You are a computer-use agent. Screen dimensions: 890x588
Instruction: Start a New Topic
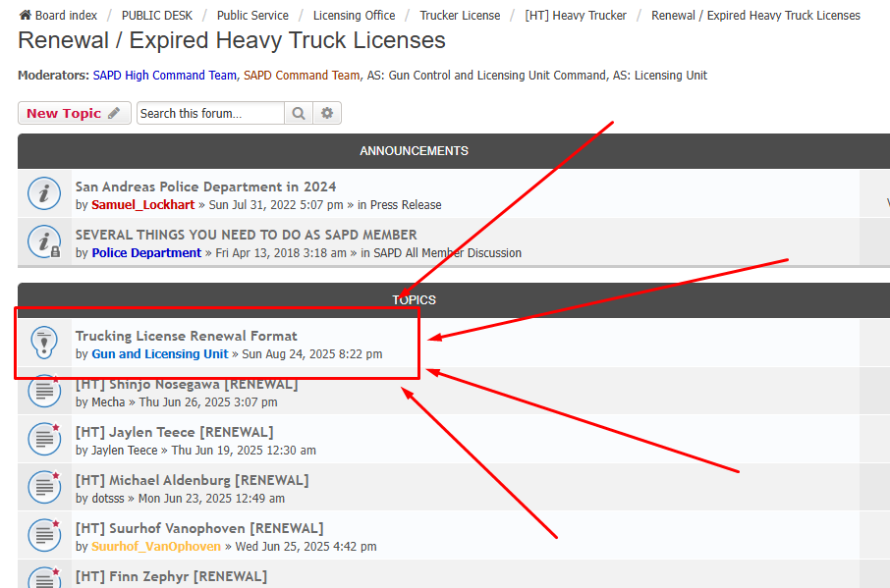pos(75,113)
